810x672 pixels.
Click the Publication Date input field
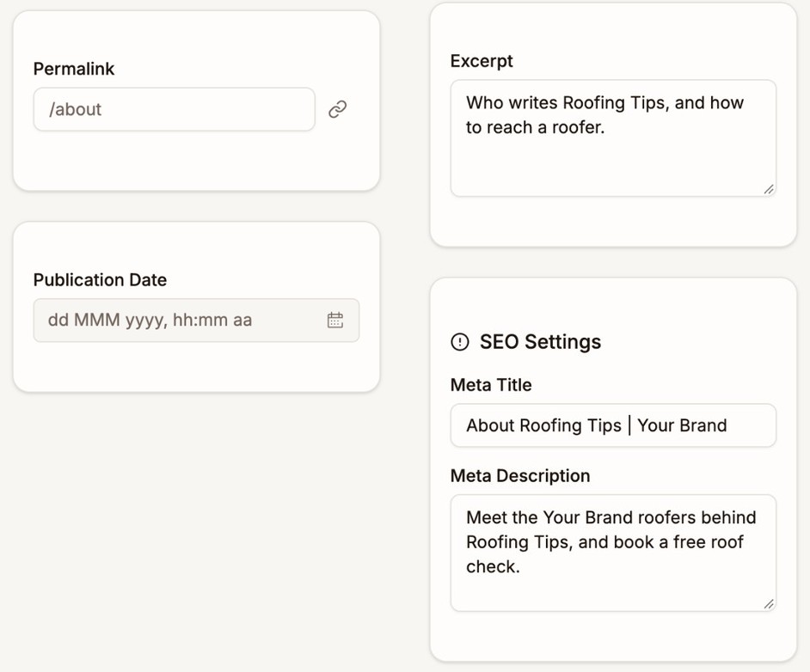click(x=196, y=320)
